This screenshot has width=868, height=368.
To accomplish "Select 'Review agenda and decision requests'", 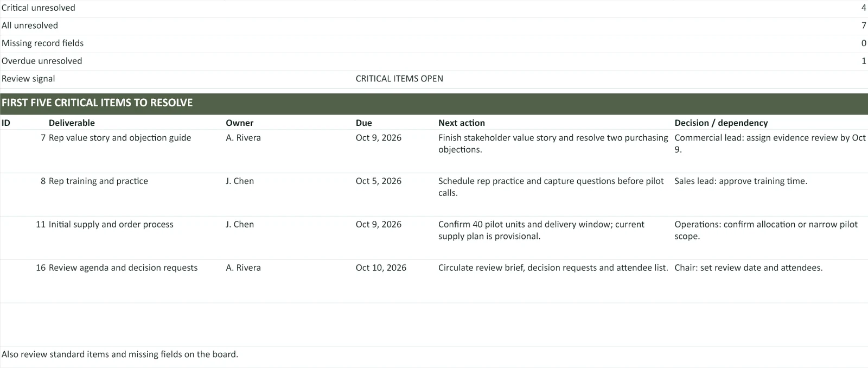I will (x=123, y=268).
